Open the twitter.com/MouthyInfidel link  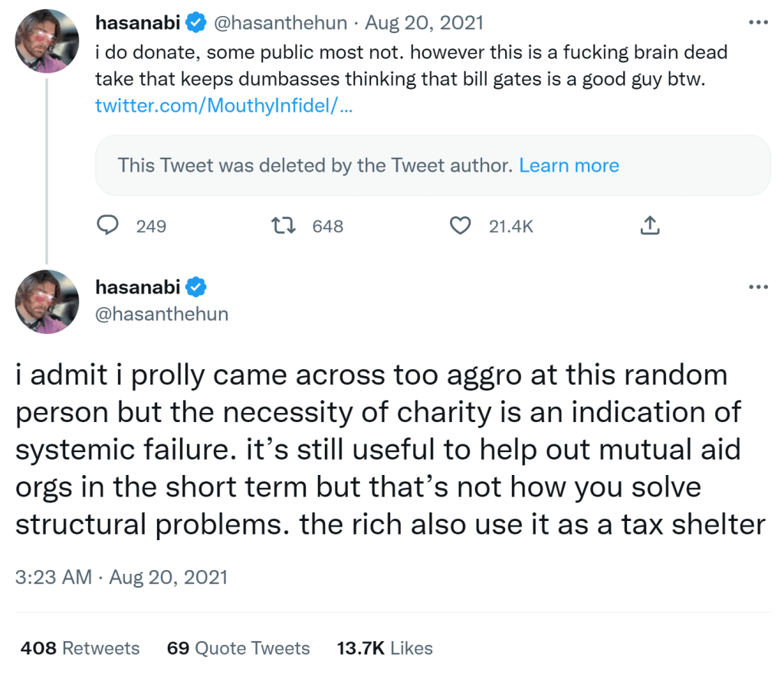[x=224, y=106]
